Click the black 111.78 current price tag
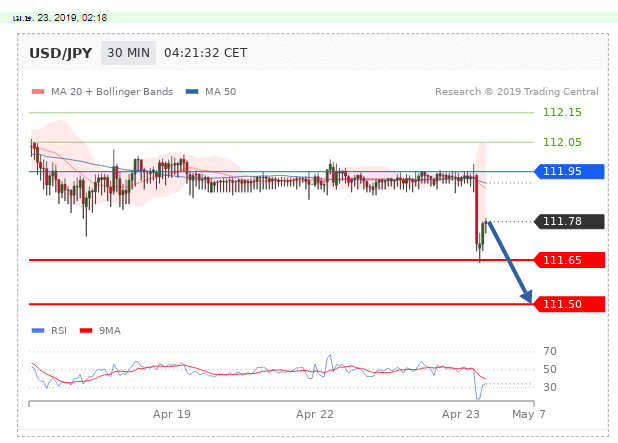 (569, 222)
